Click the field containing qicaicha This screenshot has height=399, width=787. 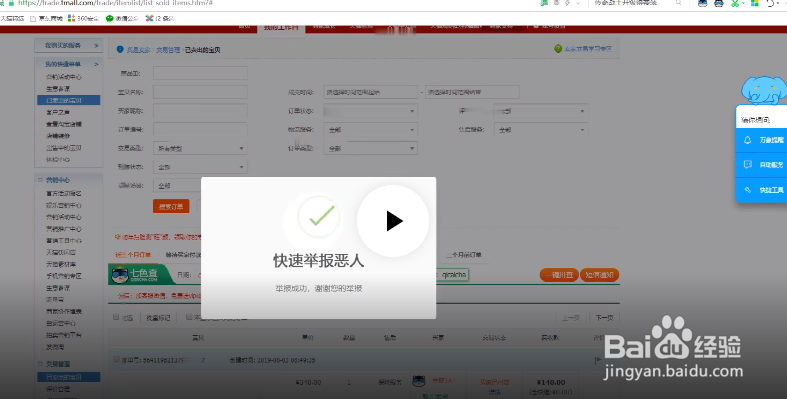coord(454,275)
